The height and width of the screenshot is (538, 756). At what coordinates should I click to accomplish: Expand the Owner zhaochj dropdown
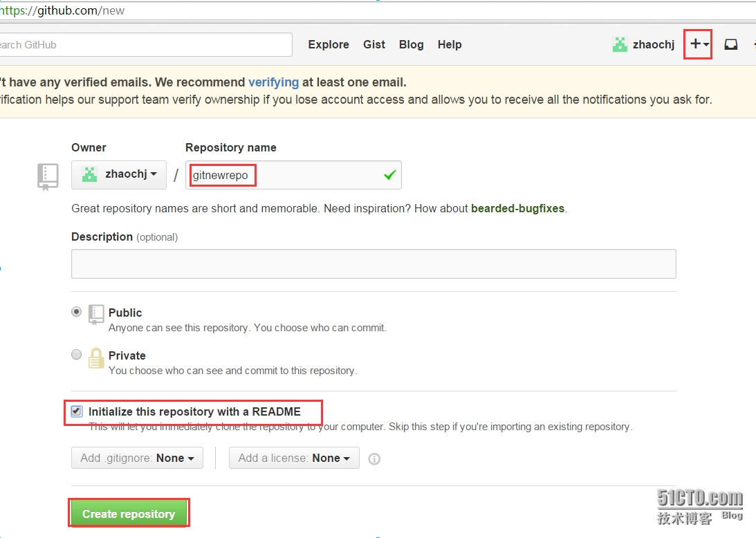point(119,174)
